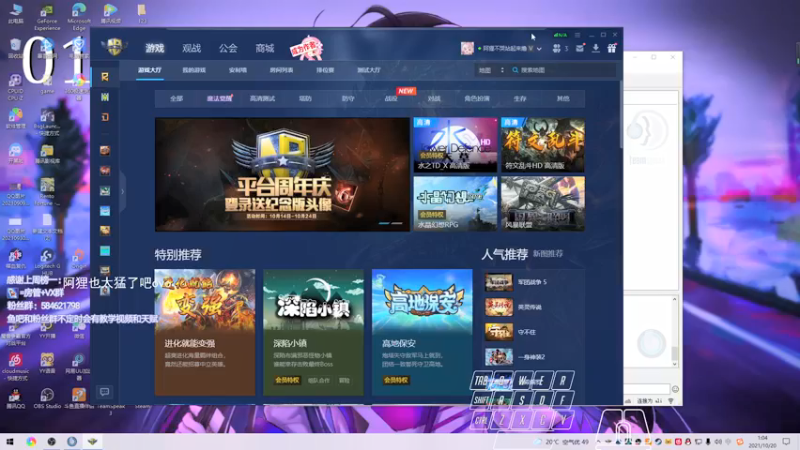Filter maps by 角色扮演 category
Screen dimensions: 800x450
tap(477, 98)
